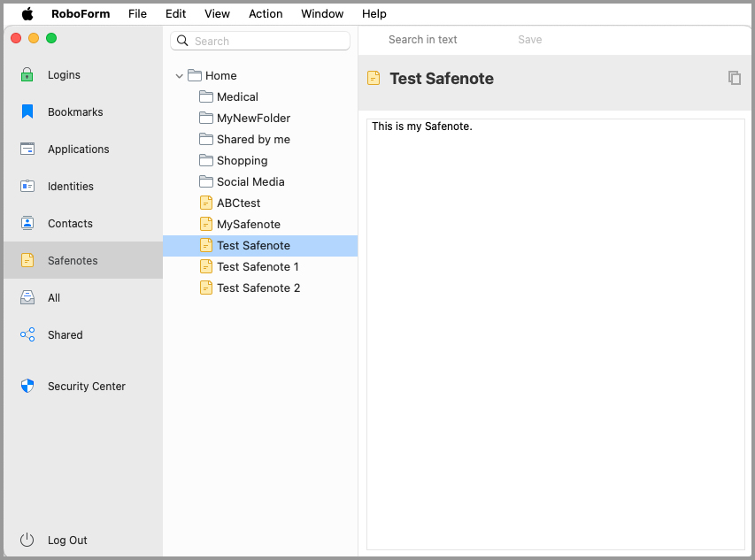Click the magnifier icon in Search box

click(182, 41)
